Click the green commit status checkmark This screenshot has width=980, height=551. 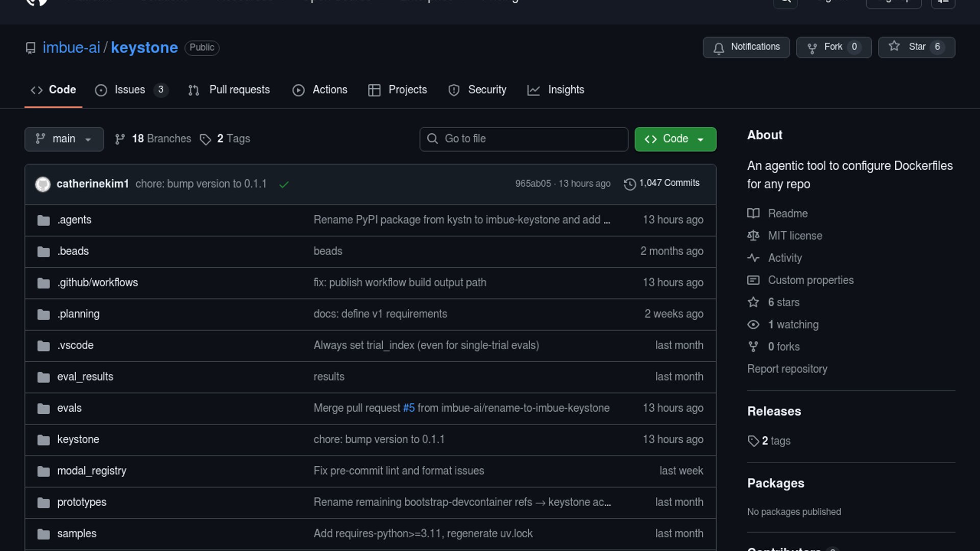[284, 184]
